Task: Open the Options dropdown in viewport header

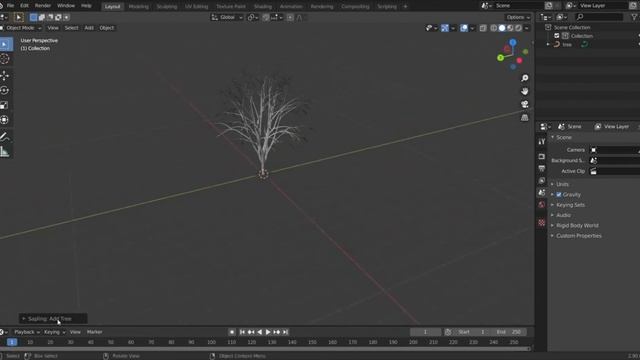Action: tap(518, 17)
